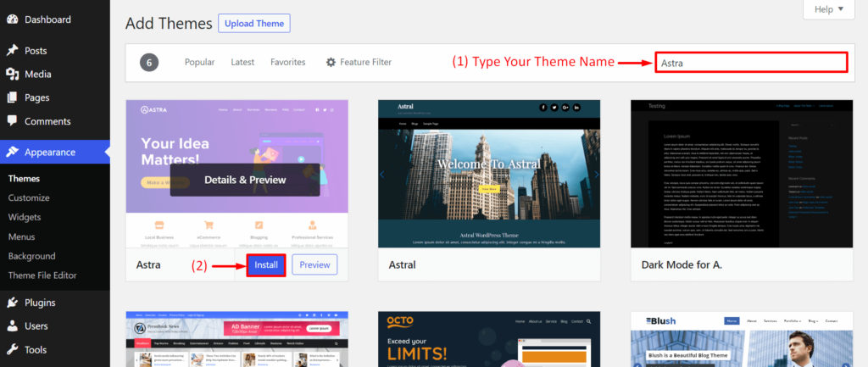
Task: Click the theme search field containing Astra
Action: click(x=751, y=63)
